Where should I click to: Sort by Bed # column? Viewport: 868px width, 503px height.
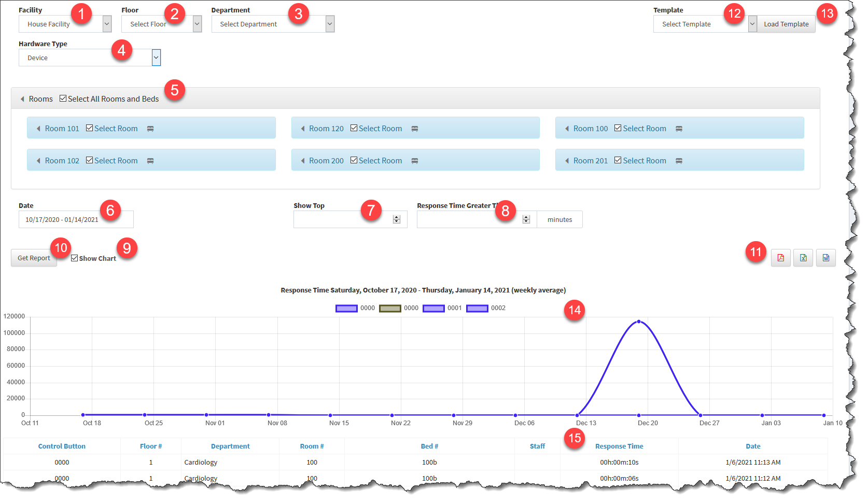point(429,446)
